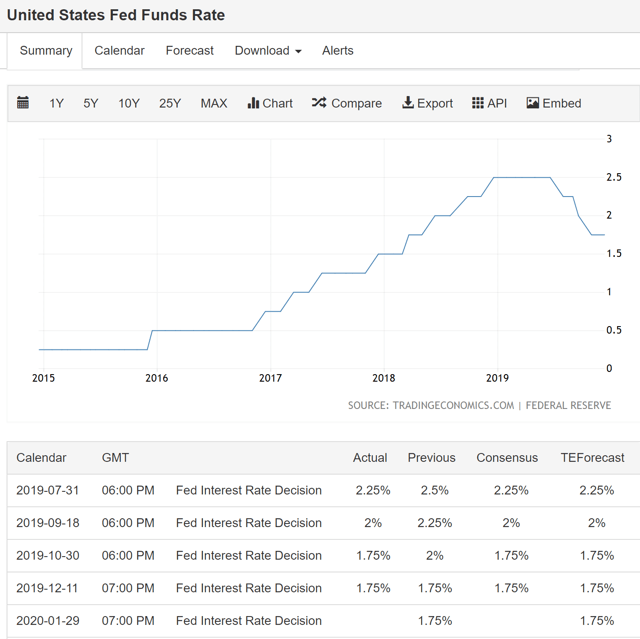The image size is (640, 639).
Task: Click the Compare indicators button
Action: coord(346,103)
